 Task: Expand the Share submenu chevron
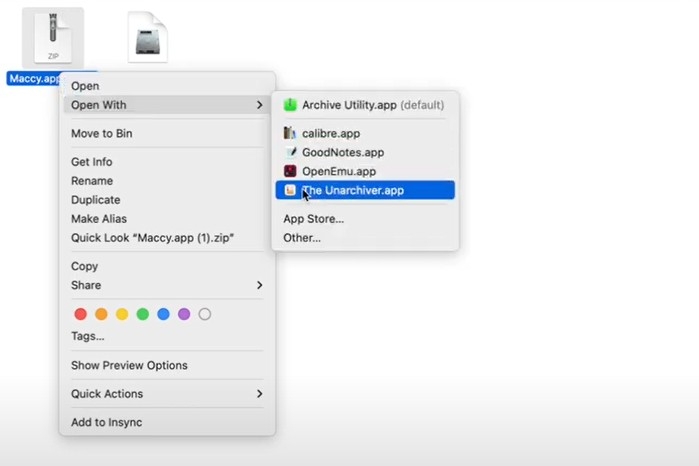pos(259,285)
